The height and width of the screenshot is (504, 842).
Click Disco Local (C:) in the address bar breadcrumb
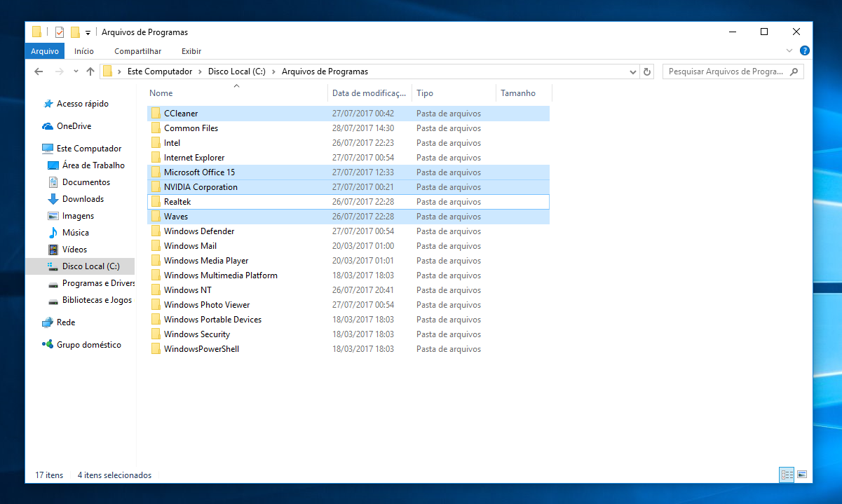[x=237, y=71]
